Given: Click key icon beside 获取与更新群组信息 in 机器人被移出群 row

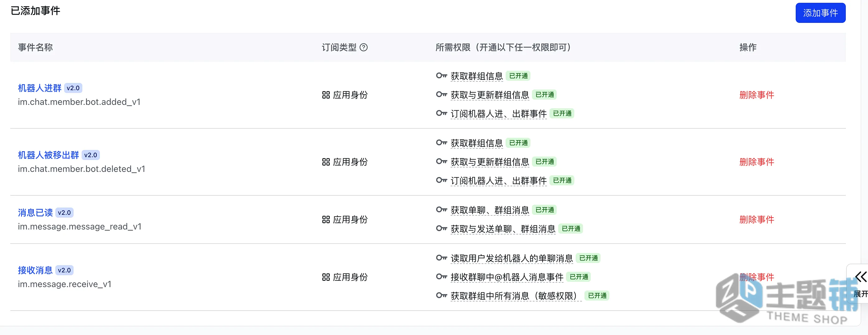Looking at the screenshot, I should (x=442, y=162).
